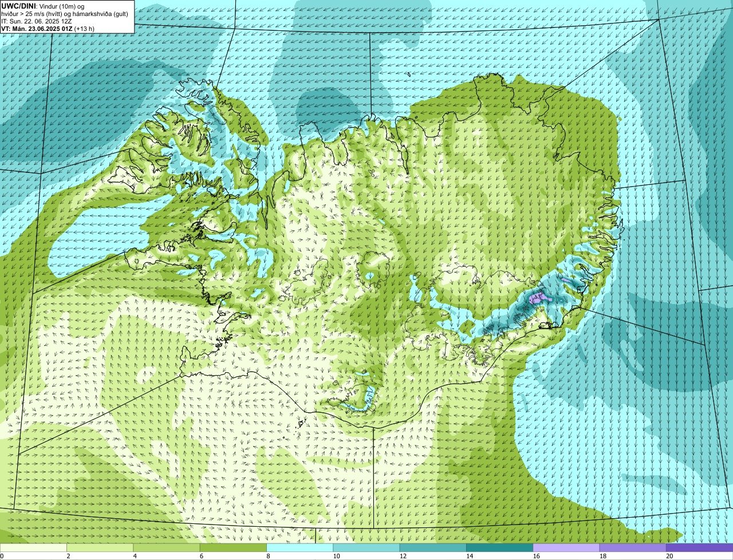Click the legend label "18"
Viewport: 733px width, 560px height.
pos(602,556)
